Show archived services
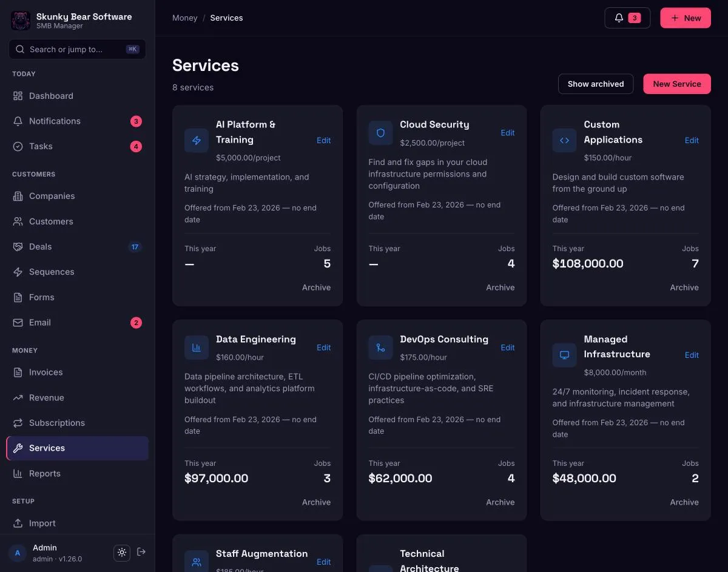Image resolution: width=728 pixels, height=572 pixels. (x=596, y=84)
